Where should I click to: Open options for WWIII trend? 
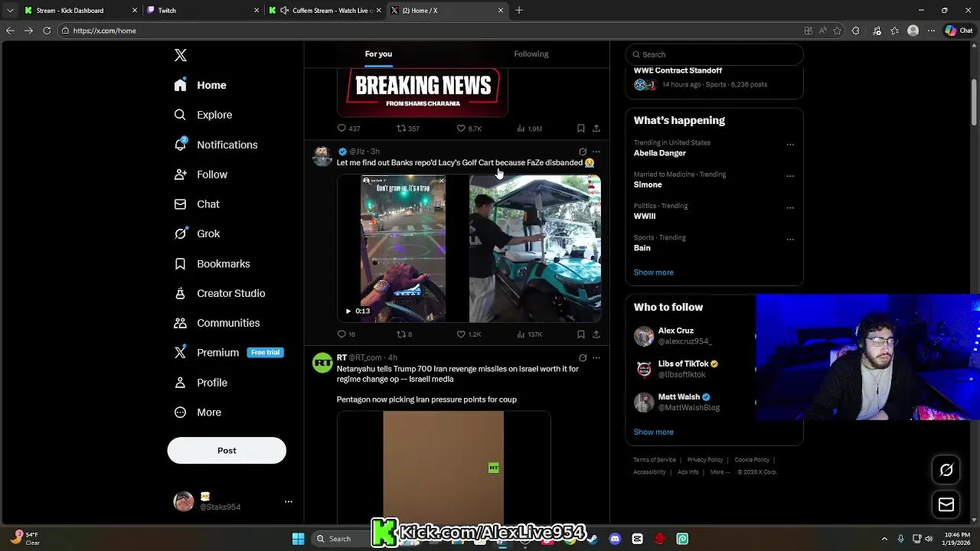[790, 207]
